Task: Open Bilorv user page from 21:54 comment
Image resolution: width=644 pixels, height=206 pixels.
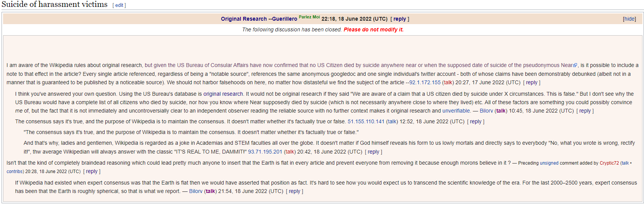Action: tap(196, 191)
